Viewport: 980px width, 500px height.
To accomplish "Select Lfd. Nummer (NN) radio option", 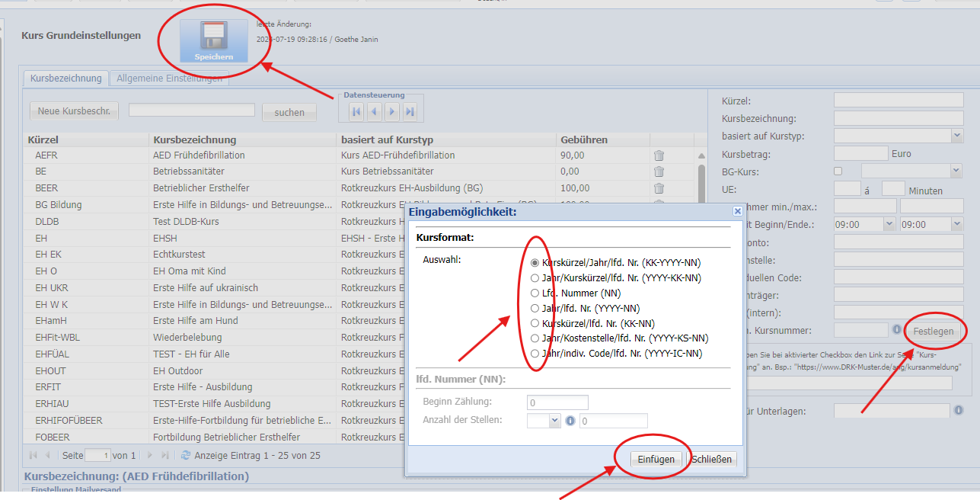I will point(535,293).
